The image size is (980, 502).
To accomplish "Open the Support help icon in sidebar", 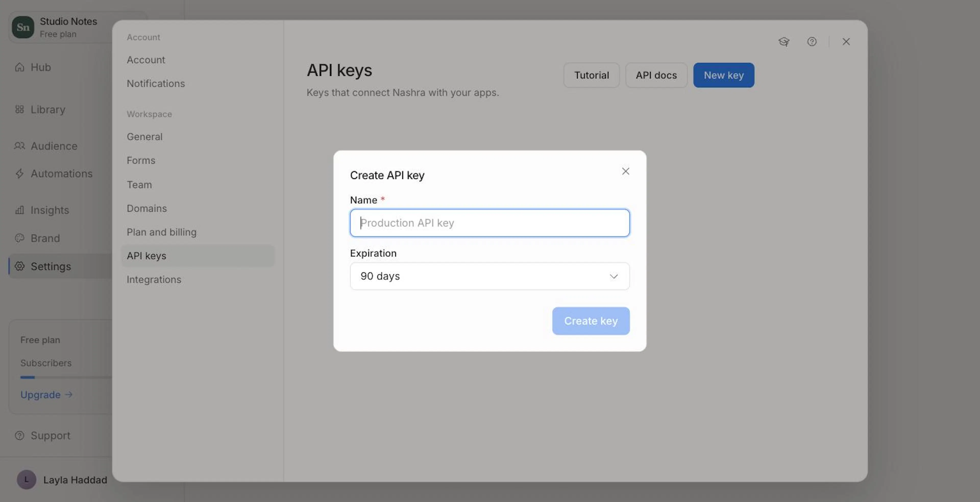I will pyautogui.click(x=19, y=435).
